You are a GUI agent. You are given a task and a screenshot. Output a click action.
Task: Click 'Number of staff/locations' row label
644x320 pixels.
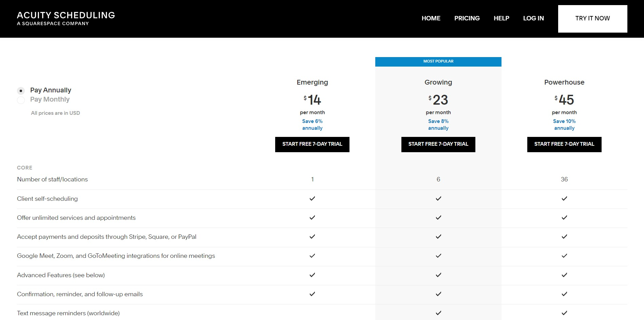click(52, 179)
